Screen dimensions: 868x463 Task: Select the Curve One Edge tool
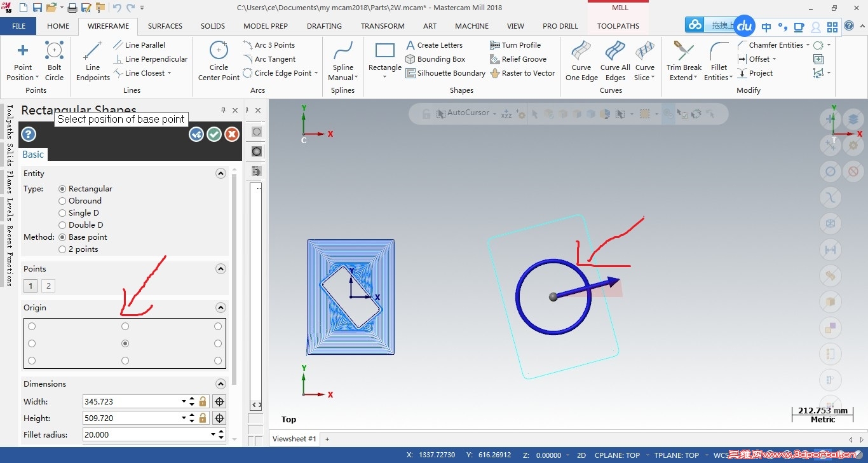[581, 62]
